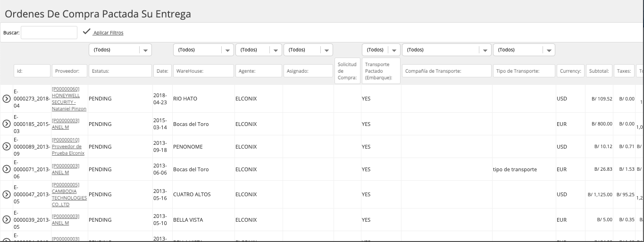Click the taxes value B/ 95.25
Image resolution: width=644 pixels, height=242 pixels.
pos(626,194)
